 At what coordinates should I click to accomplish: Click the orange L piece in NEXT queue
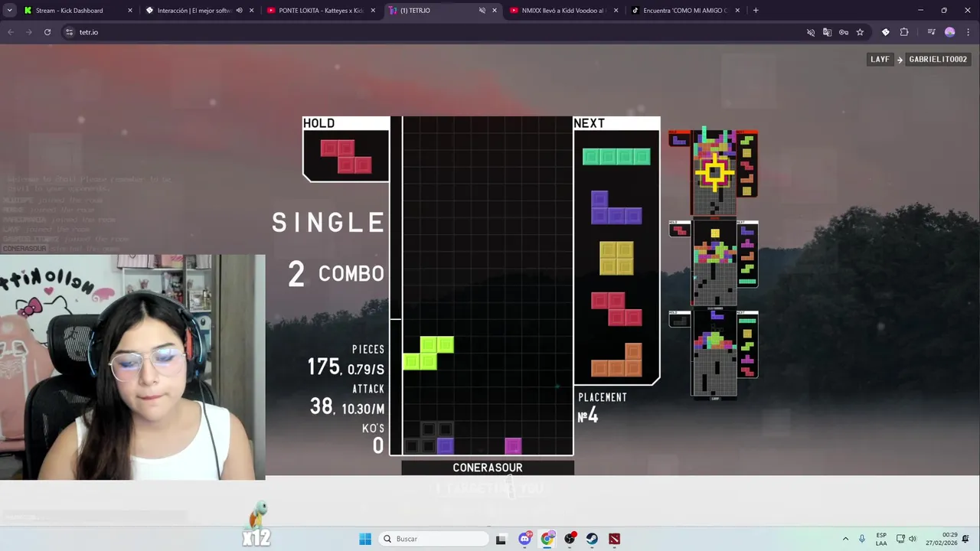pos(616,360)
